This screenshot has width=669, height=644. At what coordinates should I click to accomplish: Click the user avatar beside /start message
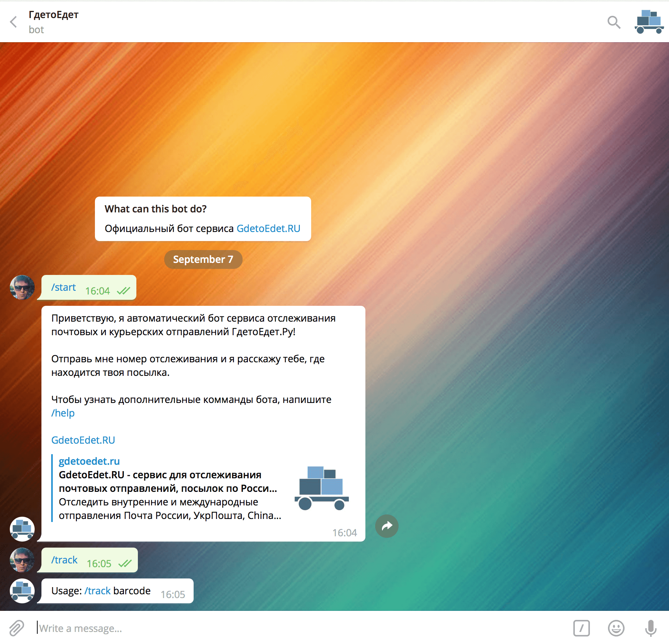pyautogui.click(x=22, y=287)
